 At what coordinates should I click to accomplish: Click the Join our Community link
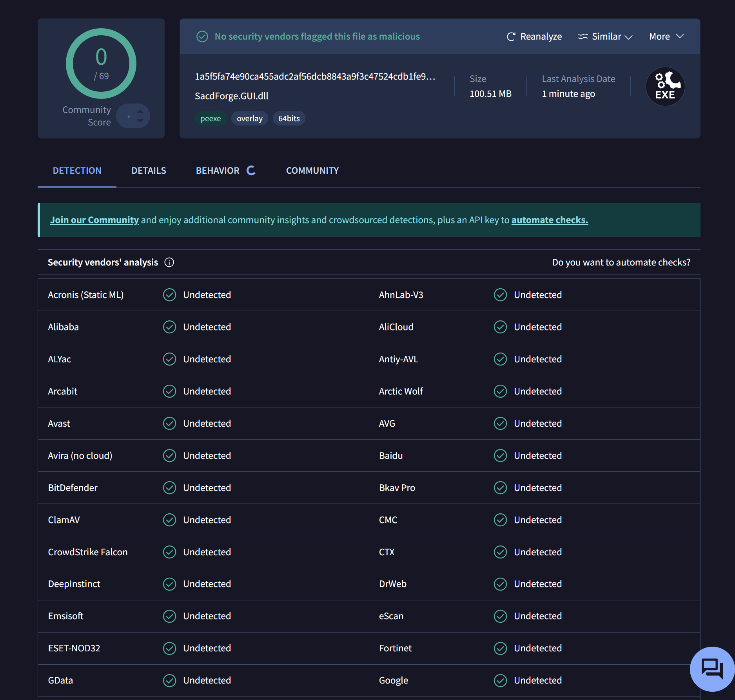pos(94,220)
